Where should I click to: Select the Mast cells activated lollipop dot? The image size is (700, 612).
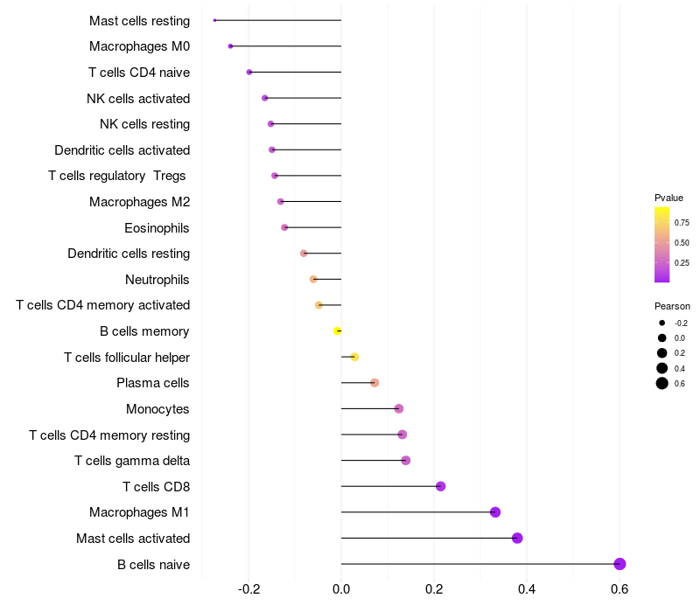point(517,538)
